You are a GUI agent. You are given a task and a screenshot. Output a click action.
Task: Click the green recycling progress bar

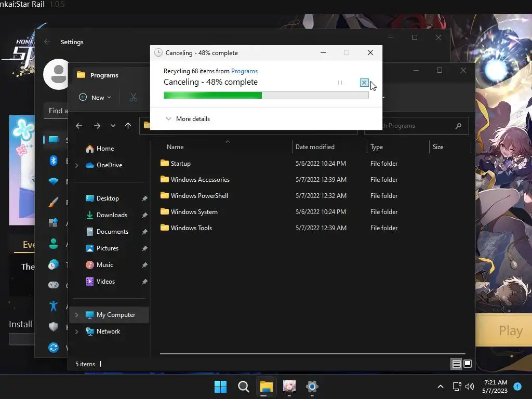point(266,96)
